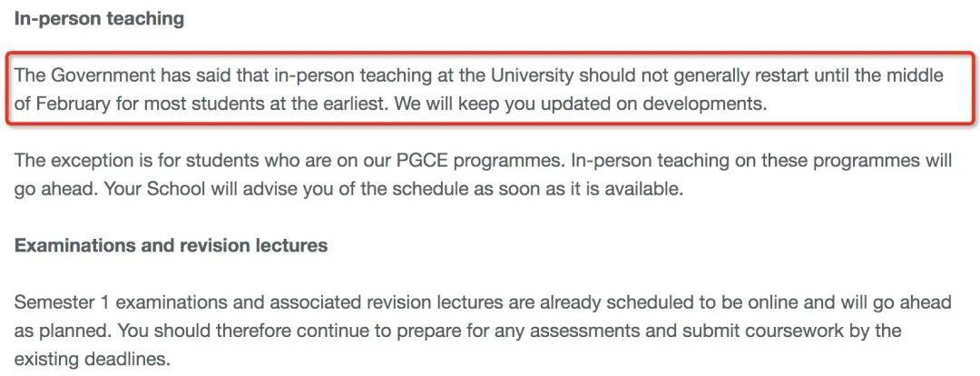
Task: Click "as planned" in the examinations paragraph
Action: [62, 331]
